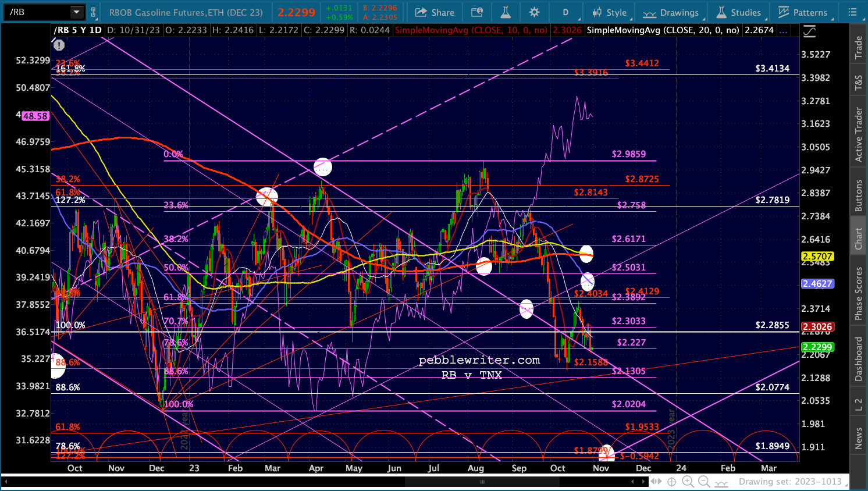This screenshot has height=491, width=868.
Task: Open the Patterns dropdown menu
Action: (802, 12)
